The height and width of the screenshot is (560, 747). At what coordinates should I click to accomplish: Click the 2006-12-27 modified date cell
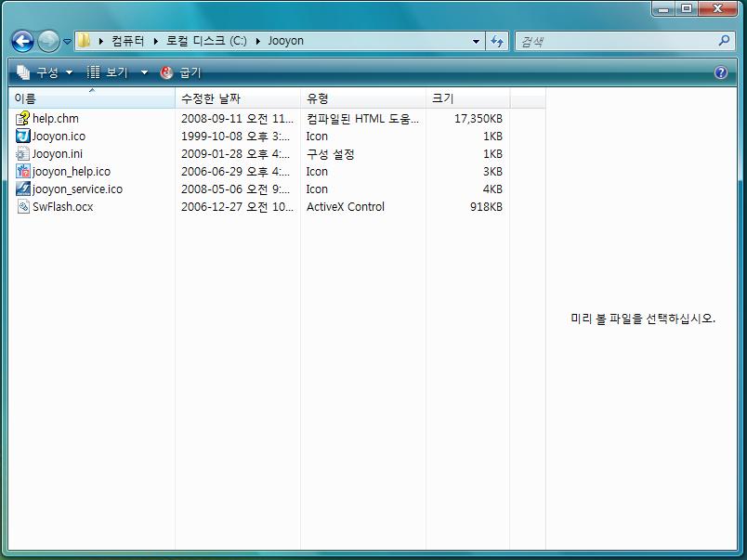[x=237, y=207]
